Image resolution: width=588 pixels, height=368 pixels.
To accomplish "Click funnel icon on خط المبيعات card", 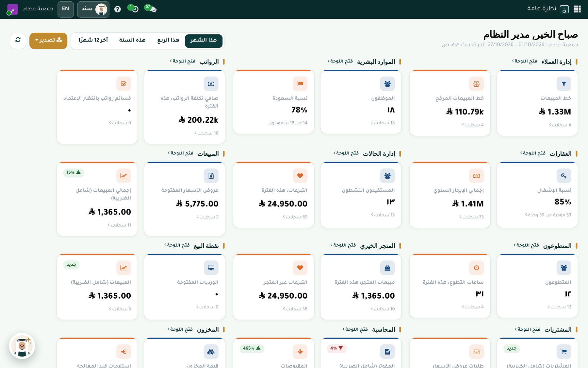I will click(x=564, y=84).
